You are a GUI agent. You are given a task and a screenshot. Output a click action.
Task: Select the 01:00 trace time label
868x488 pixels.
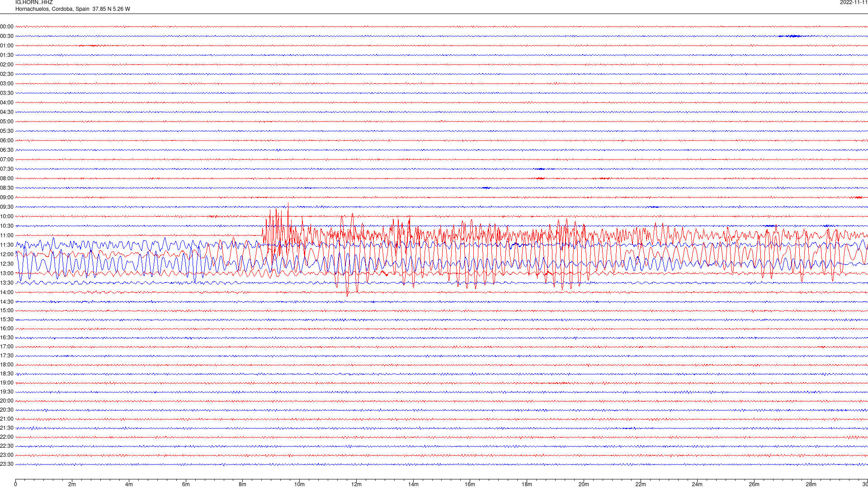(x=7, y=46)
